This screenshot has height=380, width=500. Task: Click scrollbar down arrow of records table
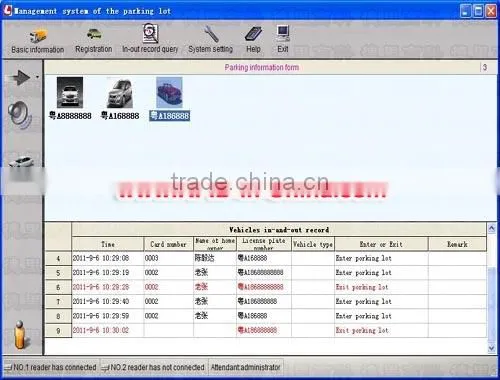point(491,348)
